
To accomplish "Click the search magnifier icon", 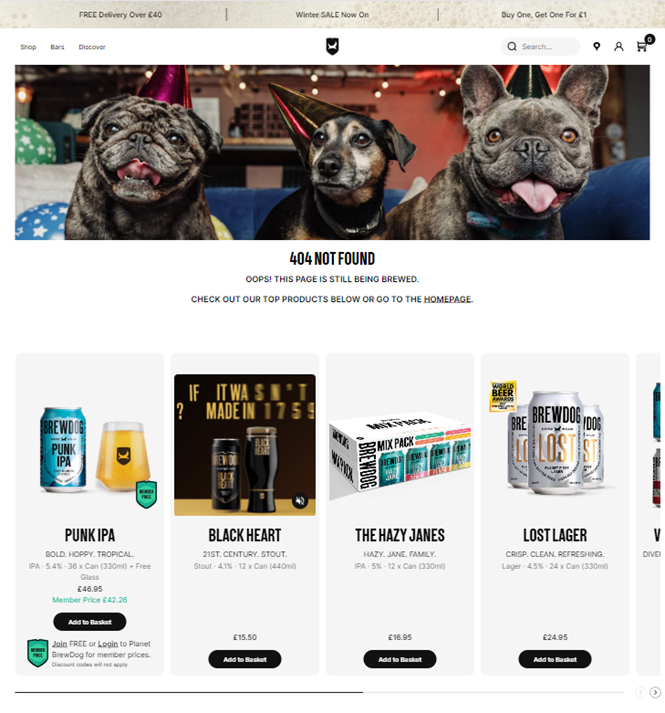I will [512, 47].
